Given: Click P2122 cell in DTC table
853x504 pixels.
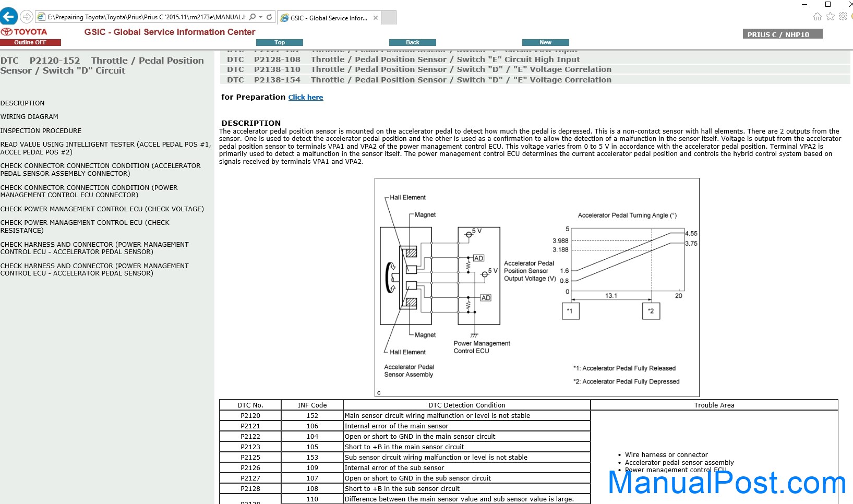Looking at the screenshot, I should point(250,437).
